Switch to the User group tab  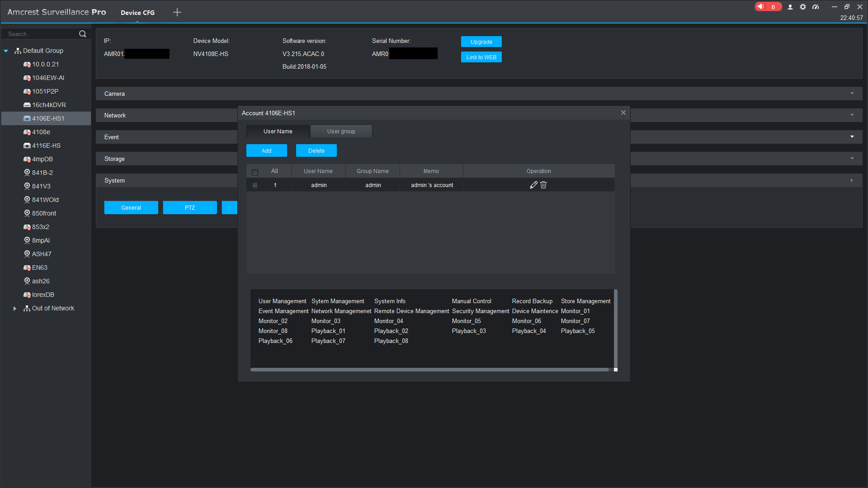[341, 131]
